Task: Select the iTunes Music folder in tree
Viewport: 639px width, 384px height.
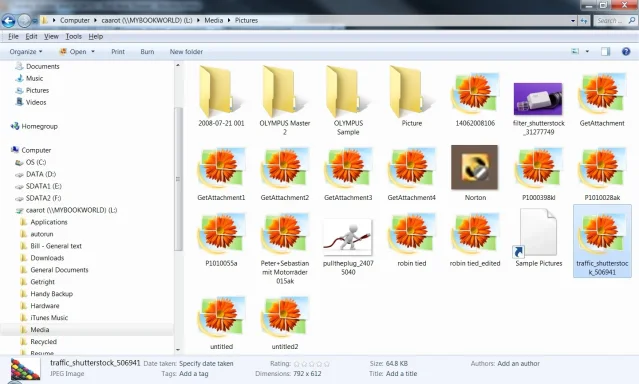Action: (49, 318)
